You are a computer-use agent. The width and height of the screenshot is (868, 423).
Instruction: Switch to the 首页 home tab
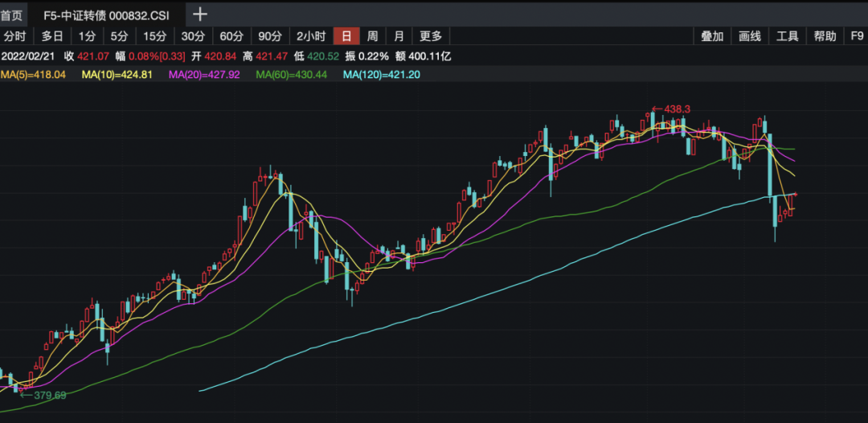pos(12,14)
